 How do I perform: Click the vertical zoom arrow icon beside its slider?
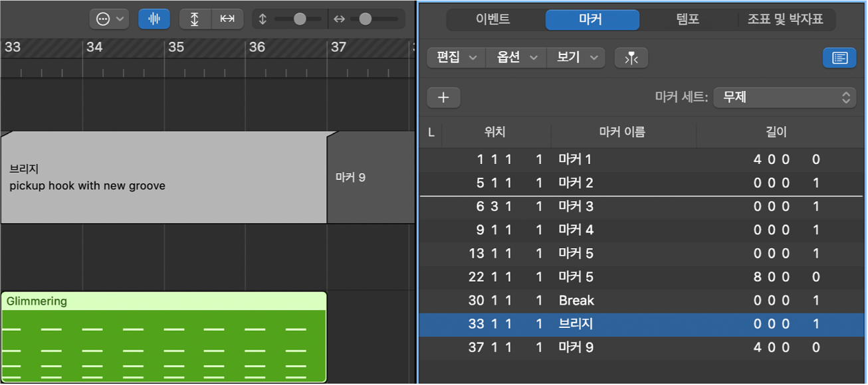pyautogui.click(x=262, y=19)
